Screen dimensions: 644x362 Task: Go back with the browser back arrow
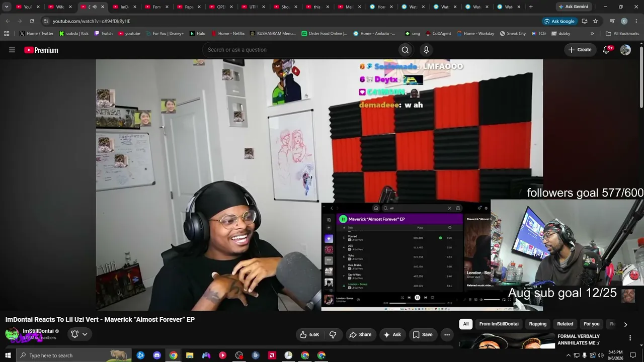coord(8,21)
